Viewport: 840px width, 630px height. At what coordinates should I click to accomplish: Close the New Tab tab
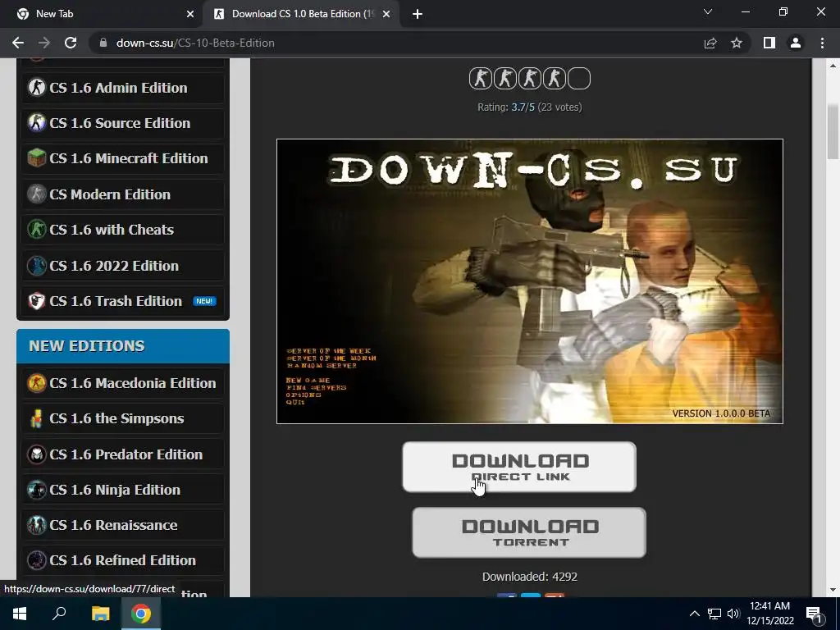click(x=190, y=14)
